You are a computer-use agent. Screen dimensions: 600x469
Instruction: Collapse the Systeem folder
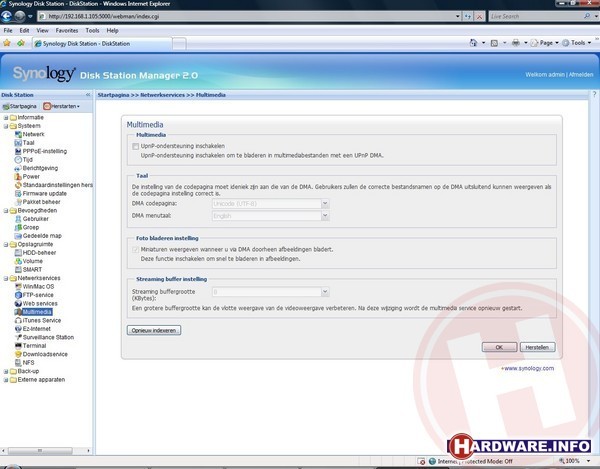point(6,126)
